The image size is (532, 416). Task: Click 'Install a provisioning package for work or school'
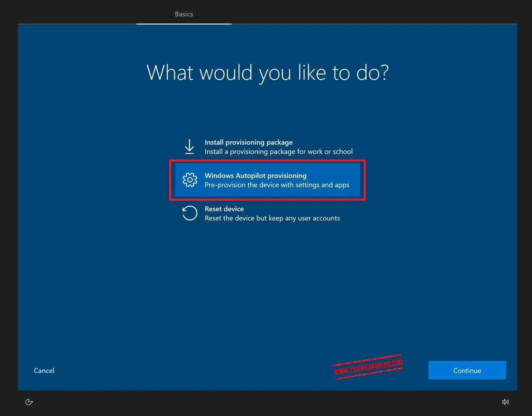click(279, 152)
